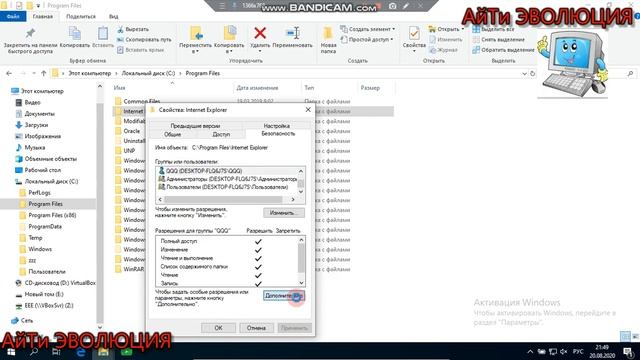Click the Up directory arrow
The height and width of the screenshot is (360, 640).
pos(44,73)
